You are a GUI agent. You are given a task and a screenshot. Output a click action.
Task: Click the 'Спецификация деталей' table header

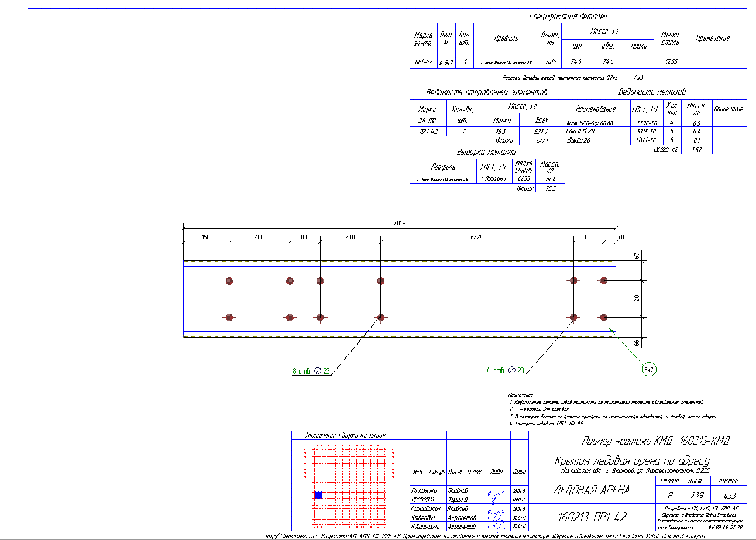(x=578, y=16)
